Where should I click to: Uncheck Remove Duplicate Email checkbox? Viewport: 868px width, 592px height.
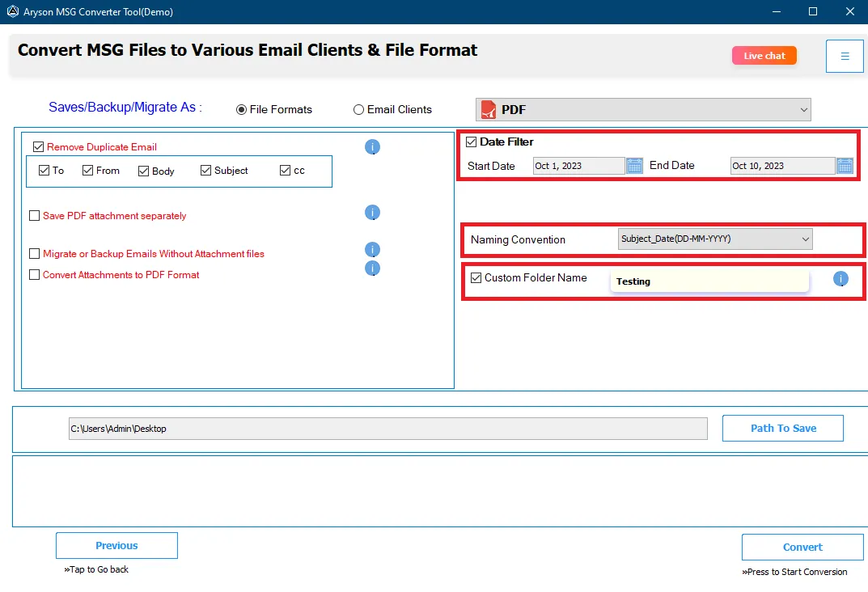38,146
